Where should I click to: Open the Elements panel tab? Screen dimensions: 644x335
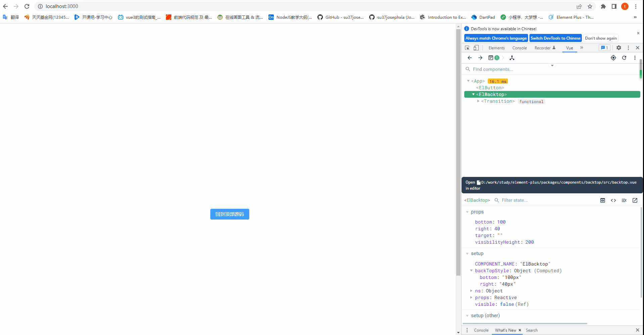(497, 48)
